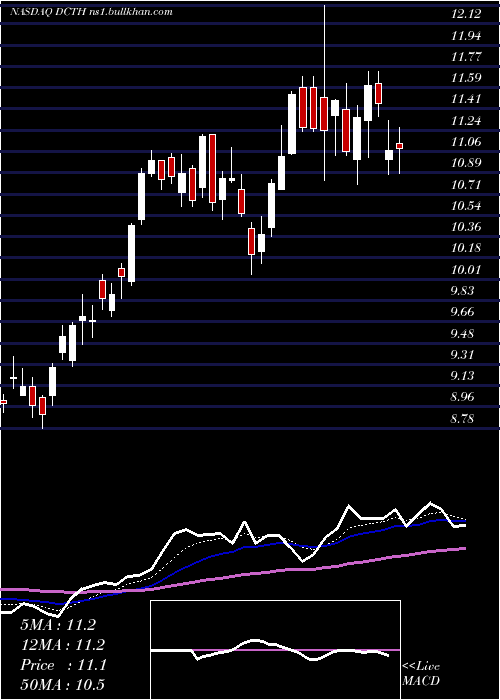Click the 9.31 price axis label
500x700 pixels.
(460, 354)
